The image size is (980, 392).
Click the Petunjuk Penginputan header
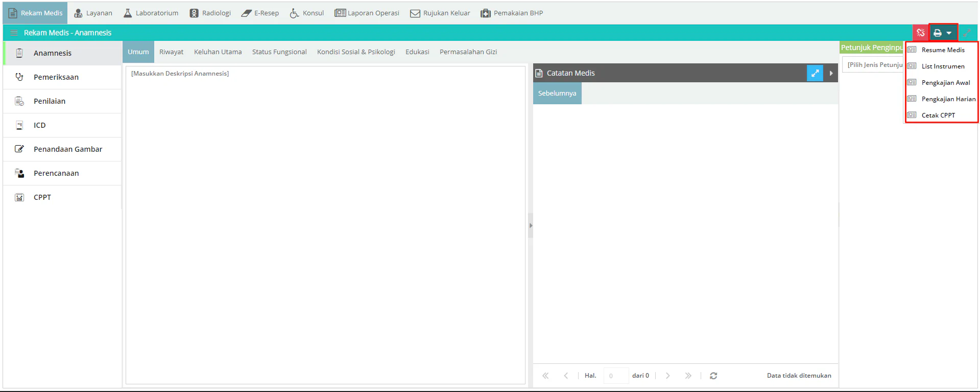coord(872,48)
